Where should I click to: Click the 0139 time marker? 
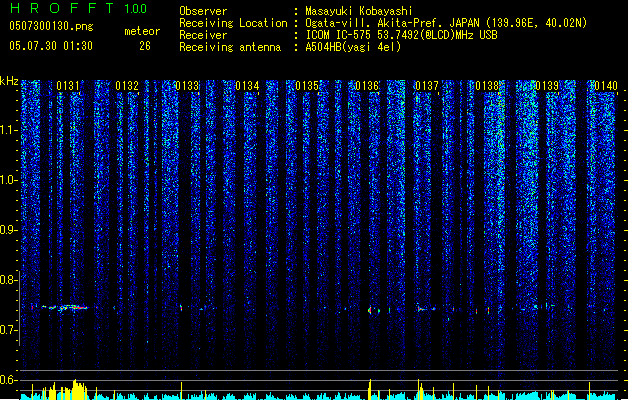pos(547,86)
